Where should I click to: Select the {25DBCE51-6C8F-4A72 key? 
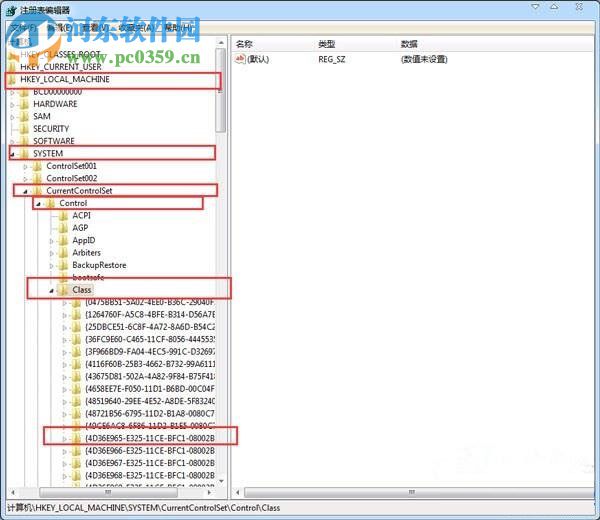coord(150,327)
